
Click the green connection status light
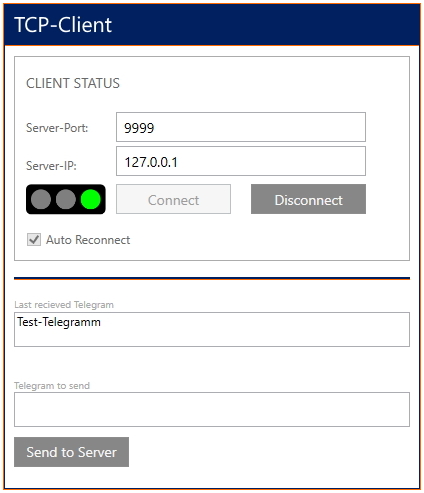(91, 199)
